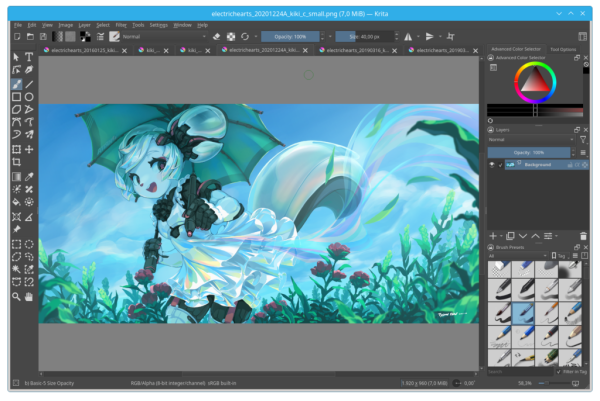Select the Colorize Mask tool
The image size is (600, 401).
click(x=16, y=189)
